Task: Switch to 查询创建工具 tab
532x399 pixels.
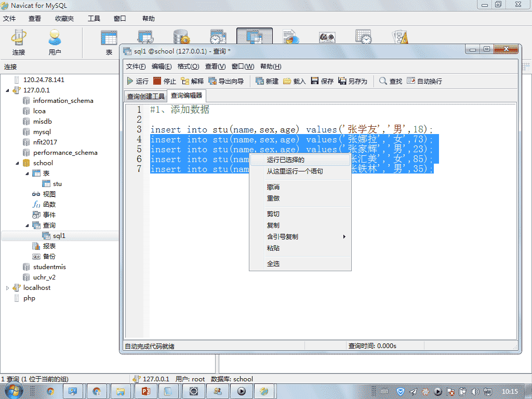Action: click(145, 96)
